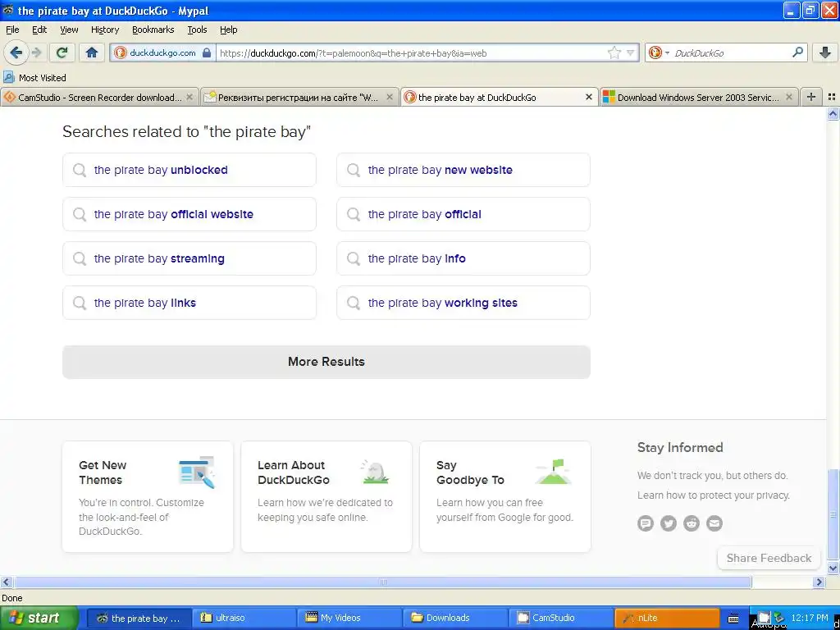Image resolution: width=840 pixels, height=630 pixels.
Task: Select the pirate bay working sites suggestion
Action: [463, 303]
